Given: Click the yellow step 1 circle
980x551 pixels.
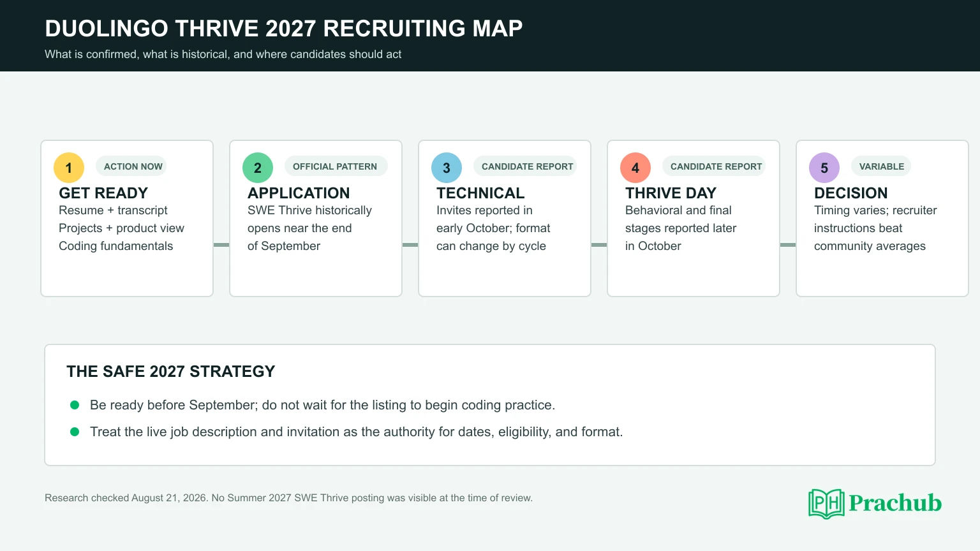Looking at the screenshot, I should [69, 168].
